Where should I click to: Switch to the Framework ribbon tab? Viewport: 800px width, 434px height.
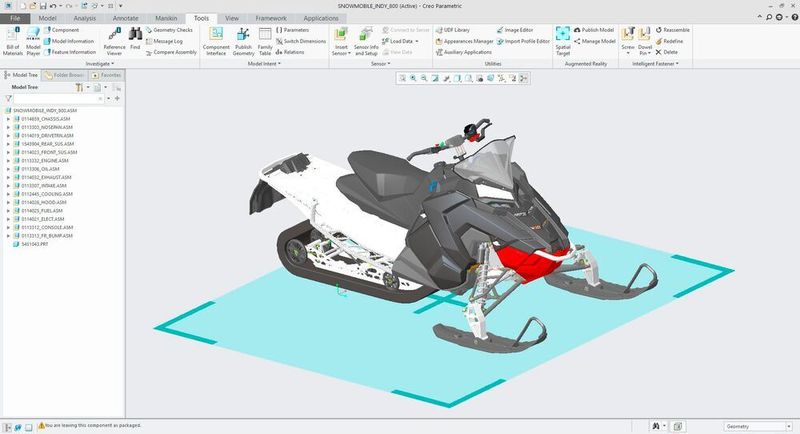coord(271,18)
